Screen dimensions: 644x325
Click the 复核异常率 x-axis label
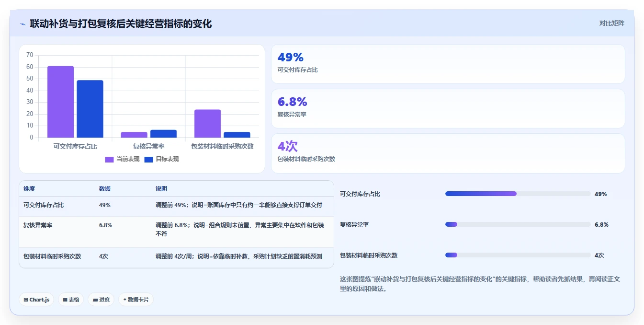coord(148,147)
